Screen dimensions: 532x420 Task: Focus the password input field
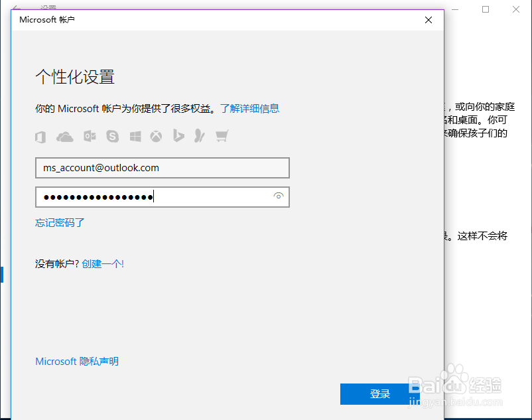[162, 197]
